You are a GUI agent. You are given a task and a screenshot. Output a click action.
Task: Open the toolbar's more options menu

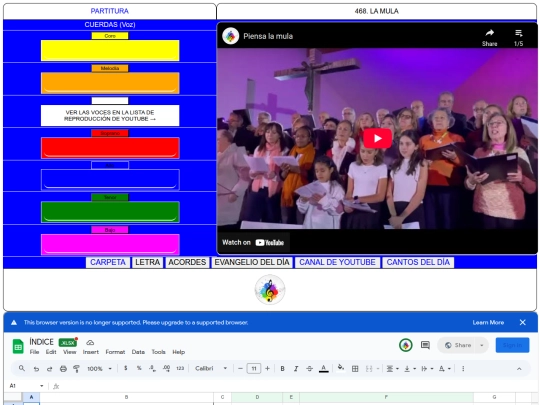(x=463, y=368)
